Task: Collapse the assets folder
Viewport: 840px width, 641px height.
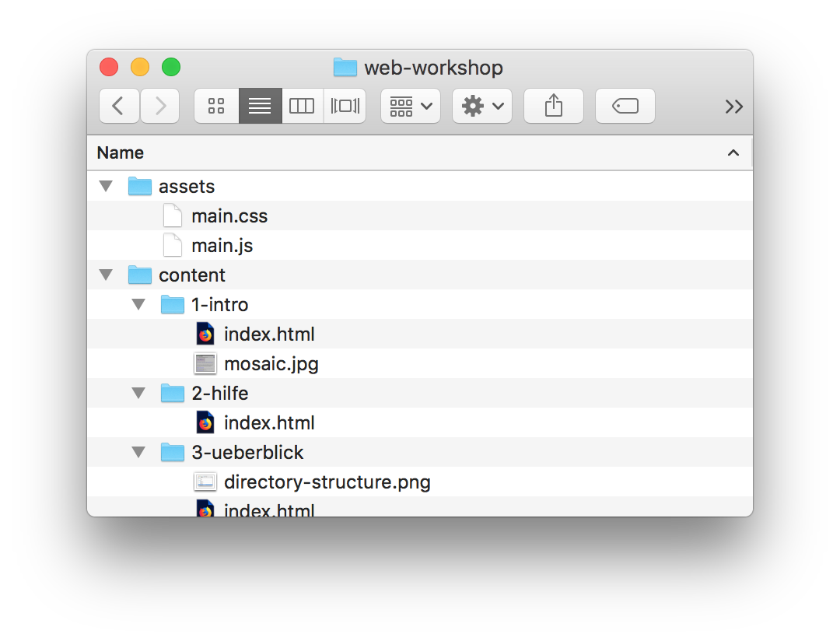Action: coord(106,186)
